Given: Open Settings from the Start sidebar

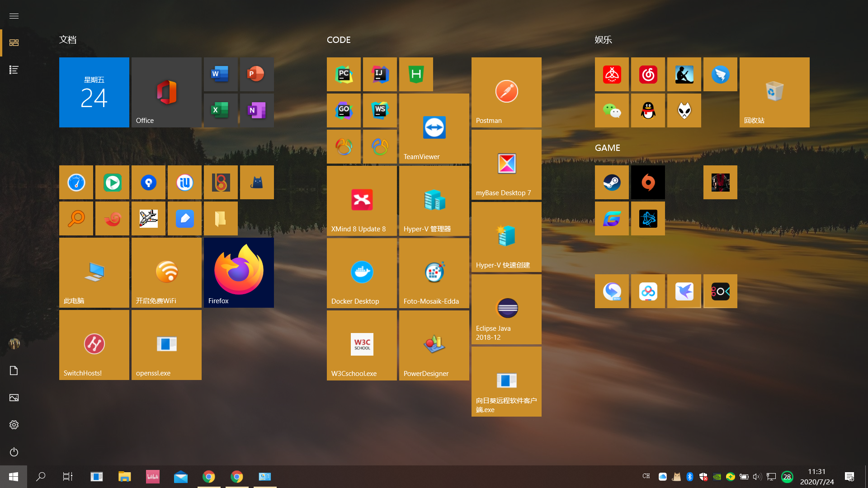Looking at the screenshot, I should tap(14, 425).
